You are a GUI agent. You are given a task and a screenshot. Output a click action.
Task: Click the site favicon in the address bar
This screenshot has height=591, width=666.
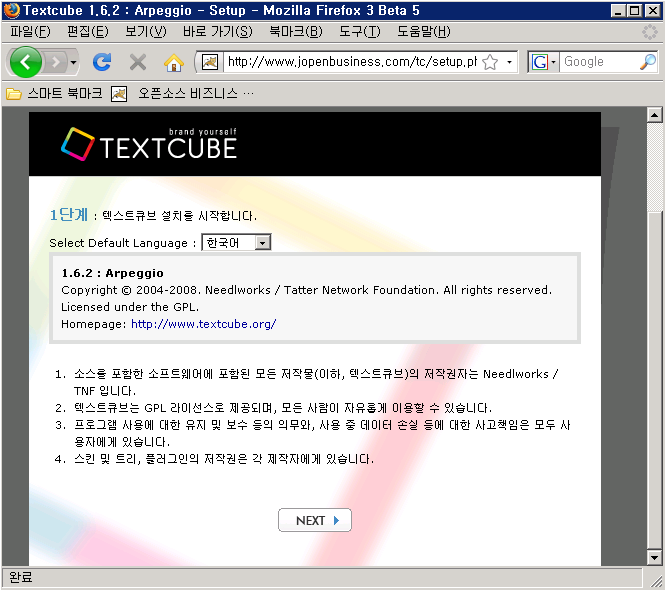[209, 62]
